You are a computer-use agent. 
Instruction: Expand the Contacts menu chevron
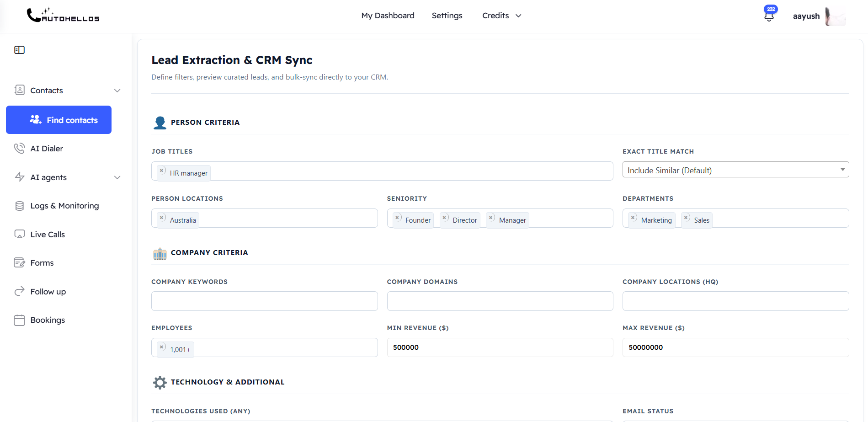pyautogui.click(x=117, y=91)
